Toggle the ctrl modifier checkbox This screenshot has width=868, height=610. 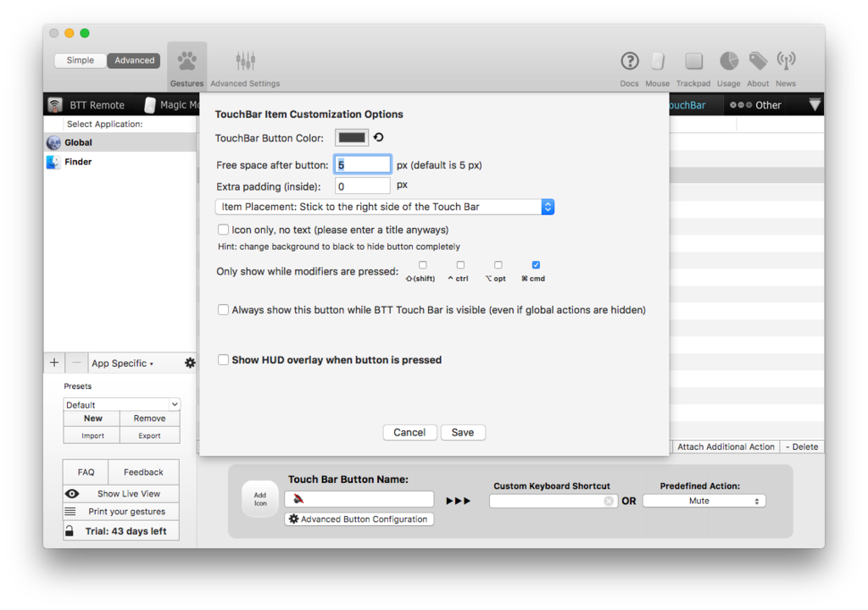point(460,265)
